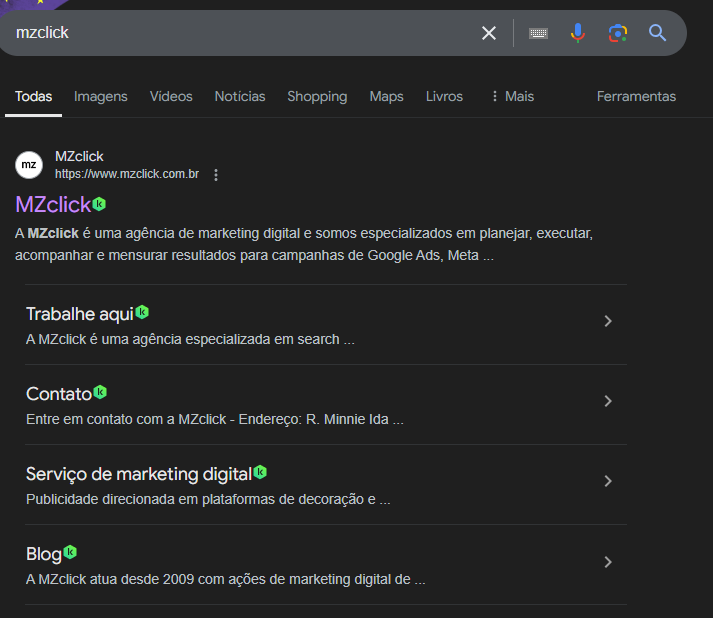Clear the search box with the X icon
This screenshot has height=618, width=713.
[489, 33]
